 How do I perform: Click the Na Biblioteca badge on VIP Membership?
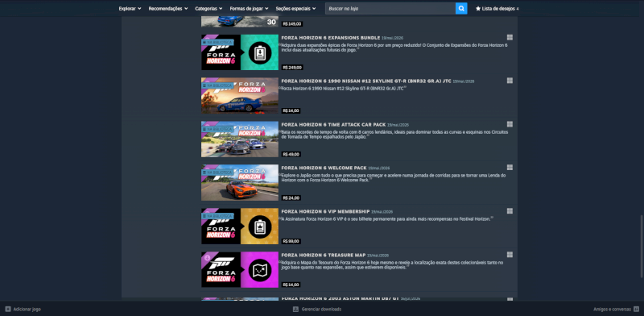coord(217,215)
